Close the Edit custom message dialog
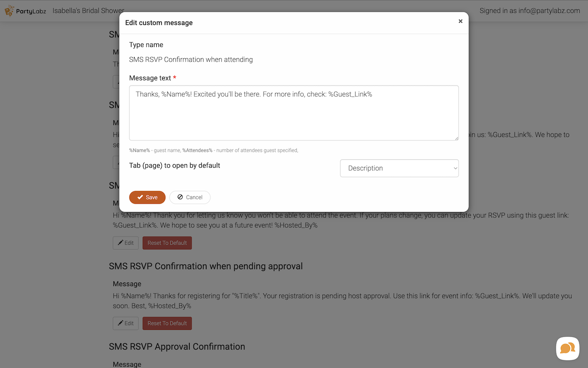Image resolution: width=588 pixels, height=368 pixels. 460,21
